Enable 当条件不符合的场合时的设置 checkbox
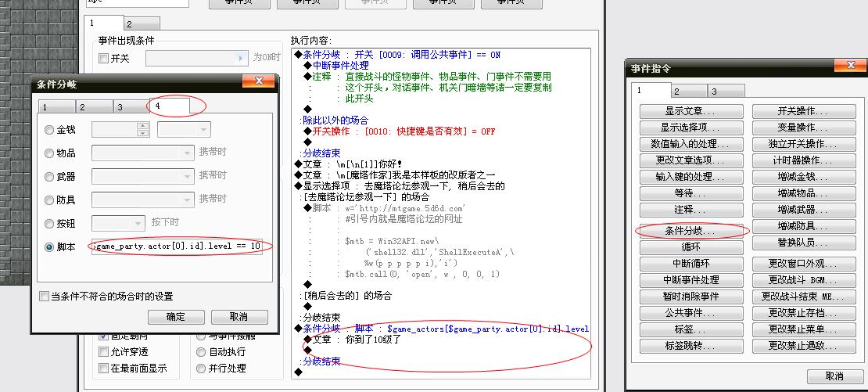Image resolution: width=868 pixels, height=392 pixels. click(x=45, y=297)
